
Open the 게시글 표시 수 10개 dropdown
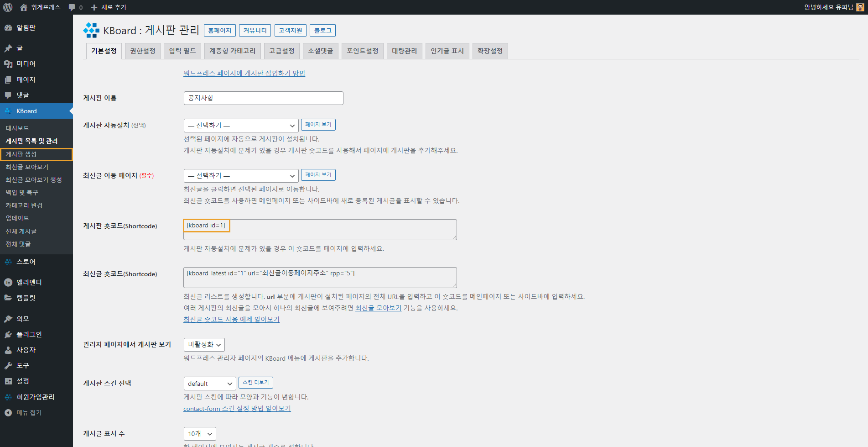click(200, 434)
